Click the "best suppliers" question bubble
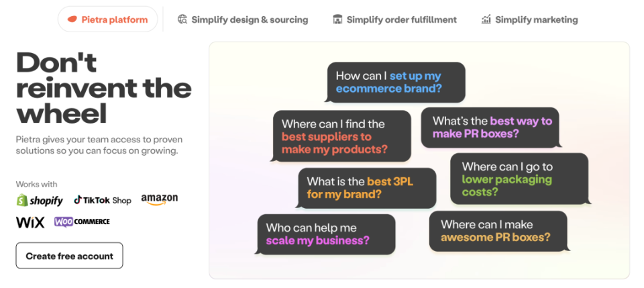The image size is (644, 288). tap(341, 136)
